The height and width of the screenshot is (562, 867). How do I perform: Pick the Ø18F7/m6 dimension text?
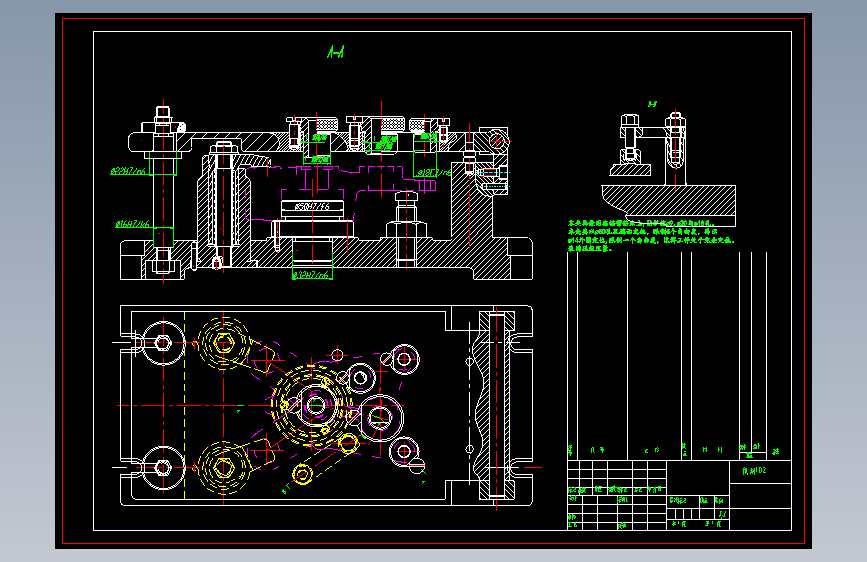[x=434, y=173]
